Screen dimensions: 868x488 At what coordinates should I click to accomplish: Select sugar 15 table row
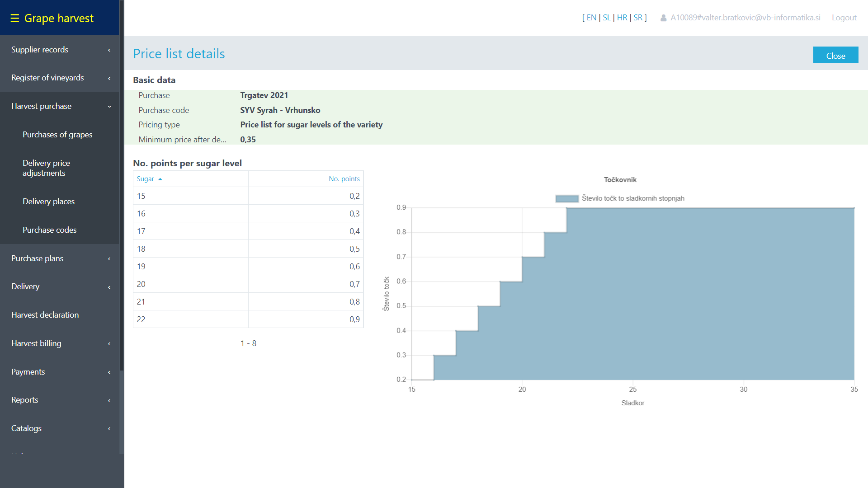(248, 196)
